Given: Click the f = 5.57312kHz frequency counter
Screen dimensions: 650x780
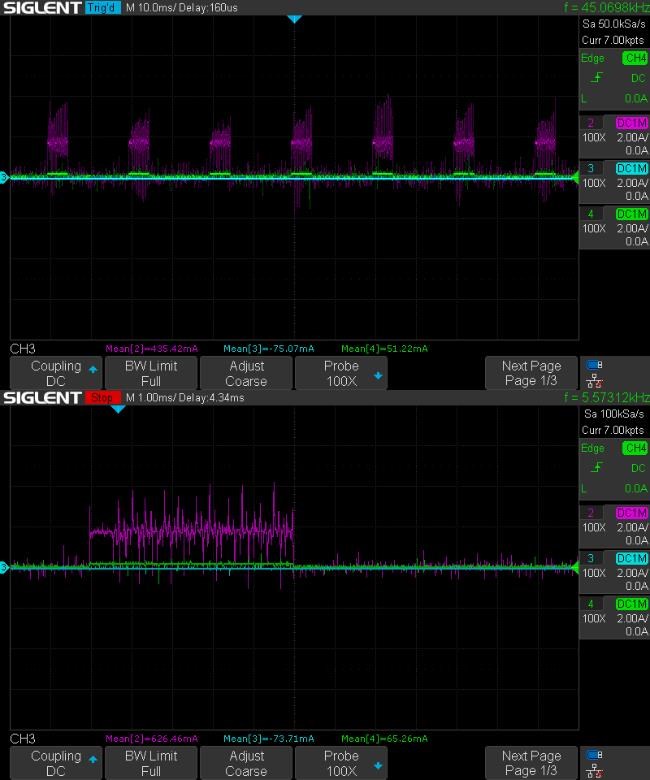Looking at the screenshot, I should [606, 397].
